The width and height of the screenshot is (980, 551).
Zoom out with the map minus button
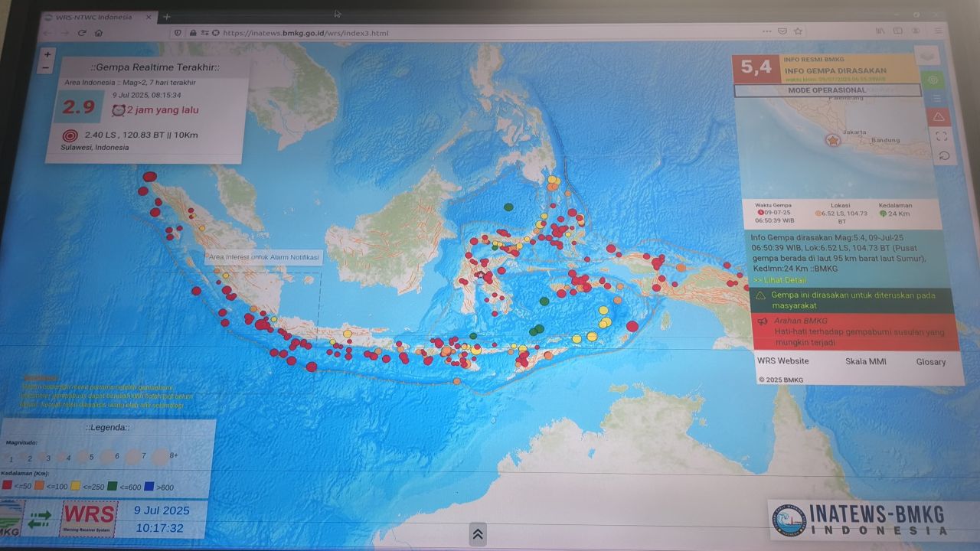[x=46, y=67]
